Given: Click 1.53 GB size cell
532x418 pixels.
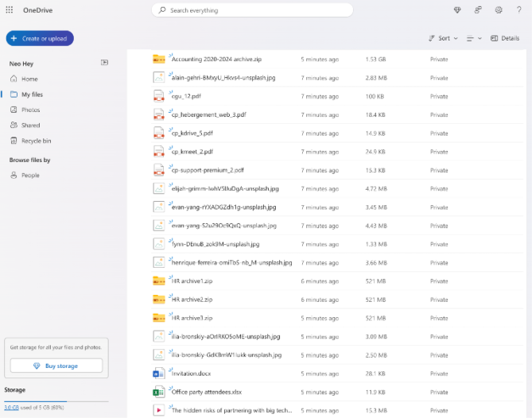Looking at the screenshot, I should (375, 60).
